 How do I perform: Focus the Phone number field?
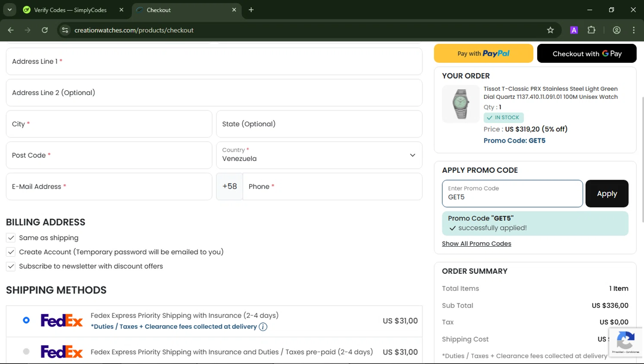tap(332, 187)
